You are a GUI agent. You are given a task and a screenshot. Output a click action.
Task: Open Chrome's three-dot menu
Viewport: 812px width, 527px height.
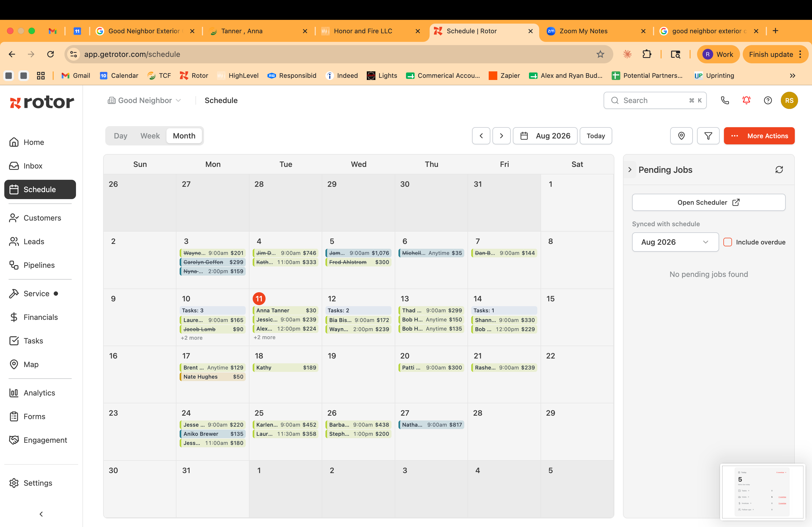(x=800, y=54)
